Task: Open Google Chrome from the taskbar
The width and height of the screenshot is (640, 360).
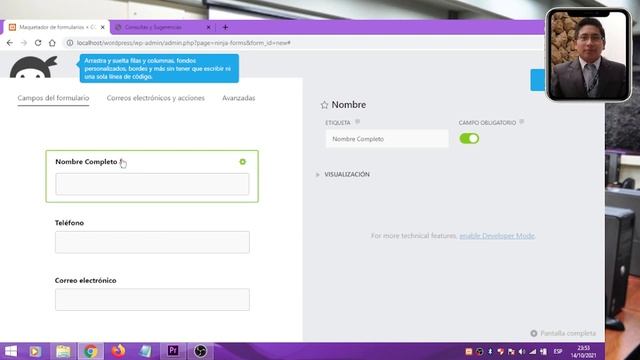Action: [91, 351]
